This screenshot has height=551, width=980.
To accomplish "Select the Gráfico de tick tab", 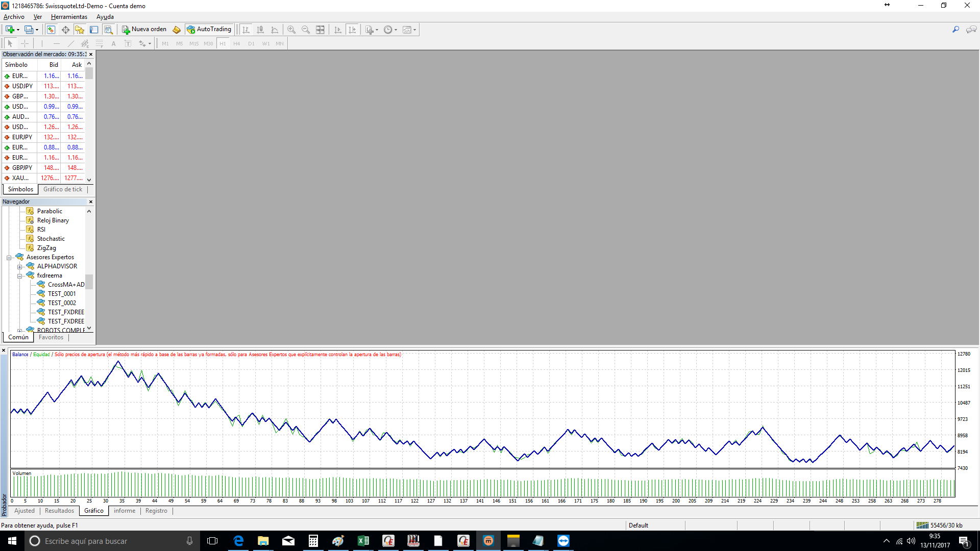I will 63,189.
